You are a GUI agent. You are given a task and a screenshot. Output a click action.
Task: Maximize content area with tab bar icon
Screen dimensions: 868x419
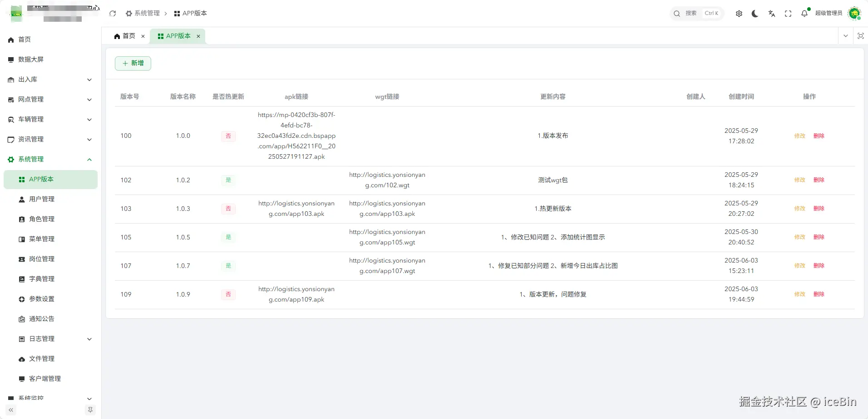[861, 36]
